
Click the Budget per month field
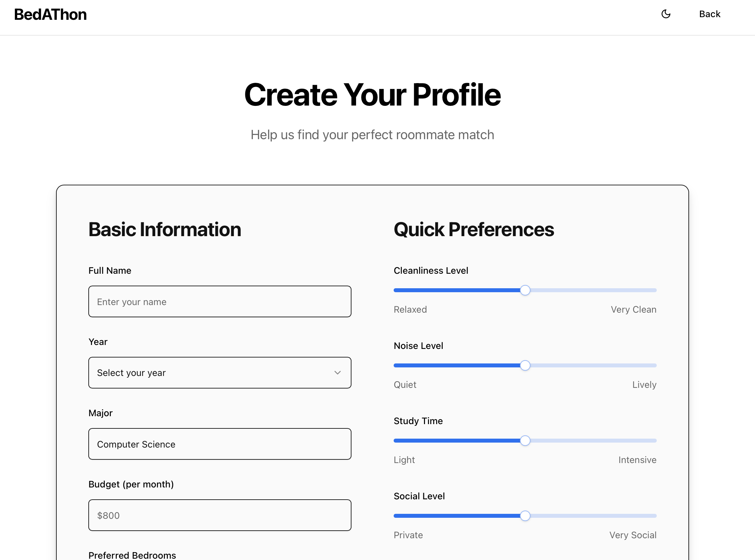[220, 515]
